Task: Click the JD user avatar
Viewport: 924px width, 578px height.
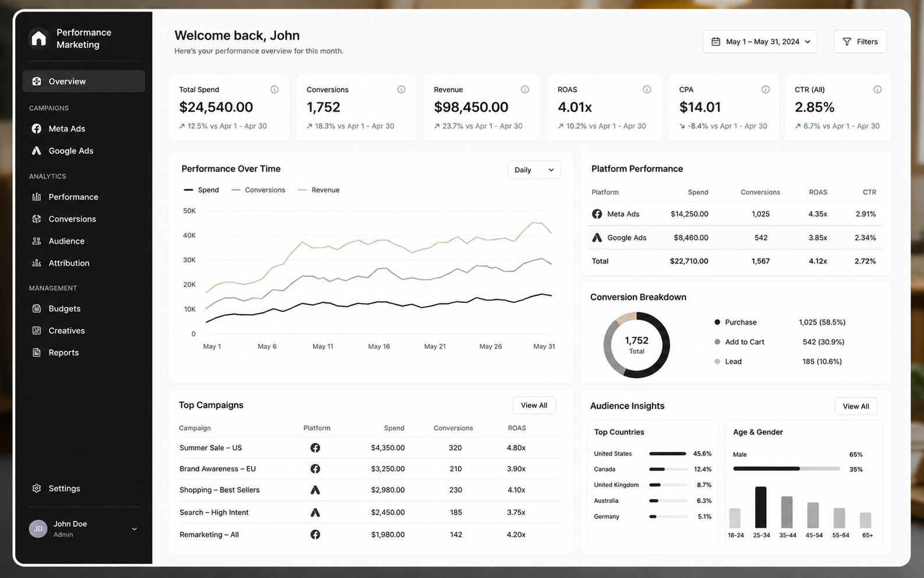Action: (38, 529)
